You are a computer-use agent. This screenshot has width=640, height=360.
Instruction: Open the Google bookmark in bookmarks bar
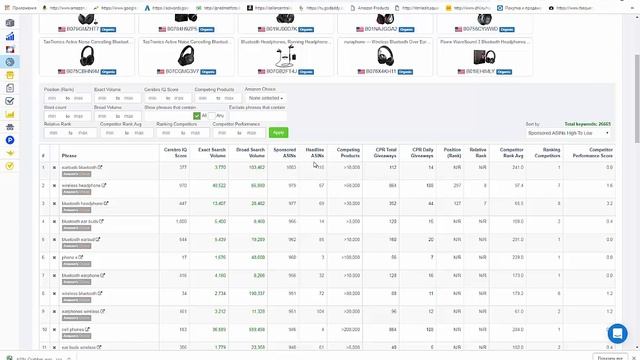115,8
